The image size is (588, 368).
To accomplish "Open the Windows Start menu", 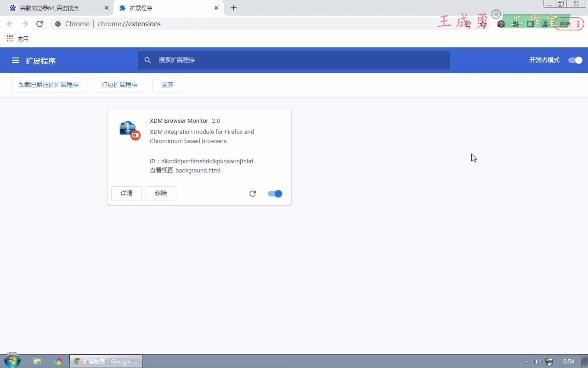I will [x=12, y=361].
